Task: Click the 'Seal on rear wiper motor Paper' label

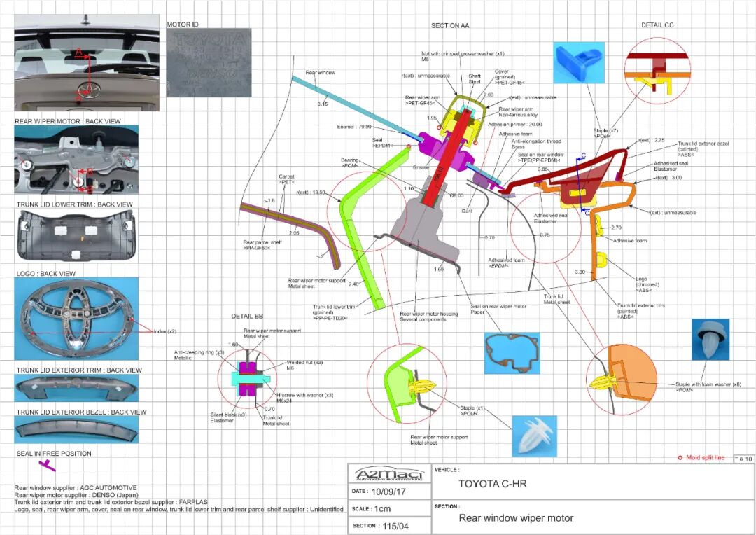Action: click(498, 310)
